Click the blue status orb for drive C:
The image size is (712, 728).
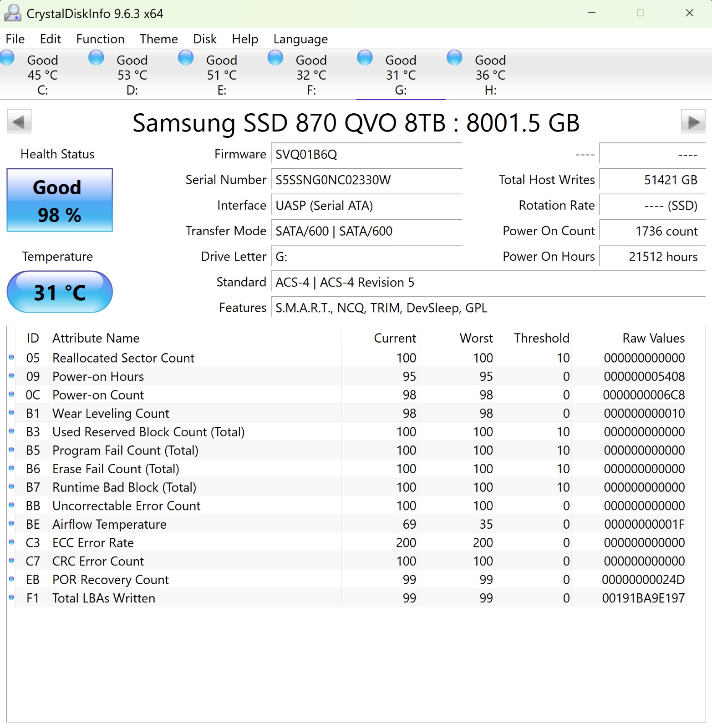coord(7,58)
